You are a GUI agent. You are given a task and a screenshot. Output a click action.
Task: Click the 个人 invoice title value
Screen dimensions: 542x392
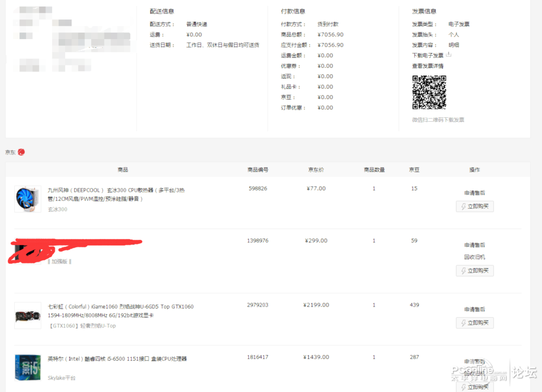click(x=453, y=35)
